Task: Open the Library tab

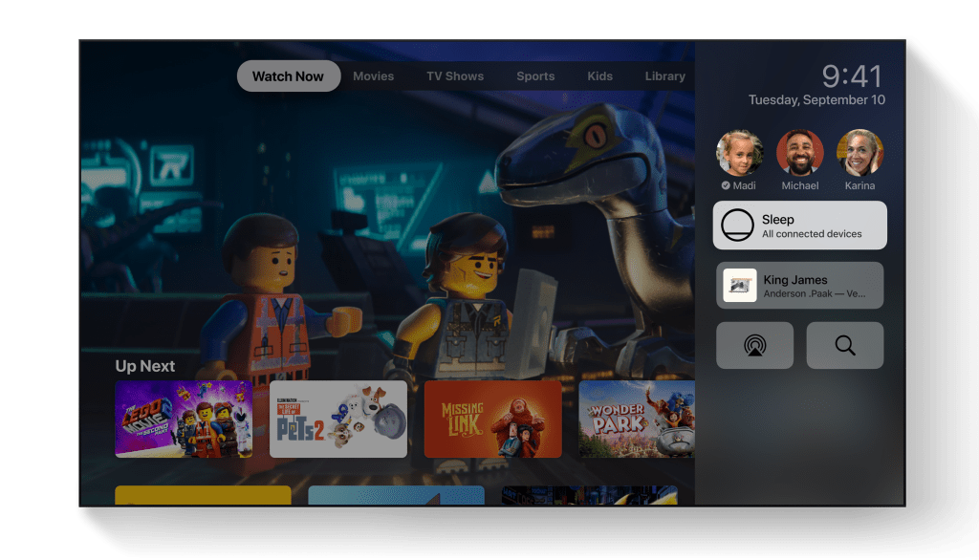Action: 664,76
